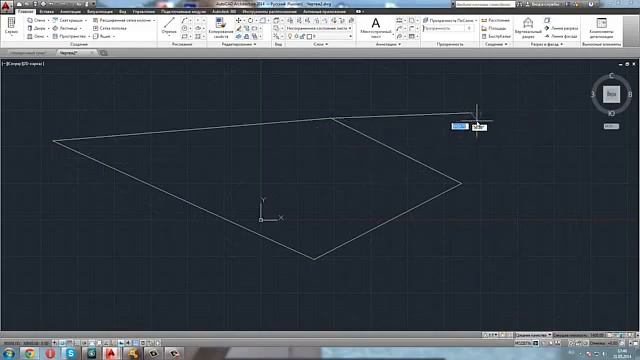Select the Rotate tool in Редактирование panel

click(250, 20)
